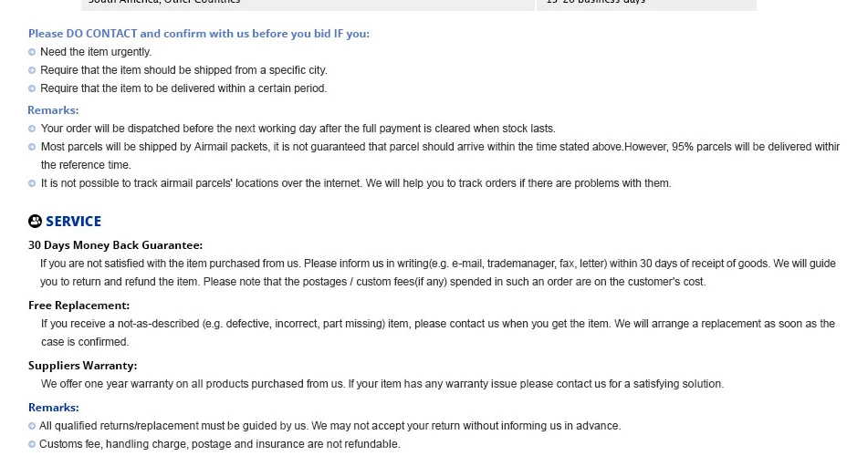Click bullet icon beside 'Need the item urgently'
Screen dimensions: 868x456
[32, 52]
